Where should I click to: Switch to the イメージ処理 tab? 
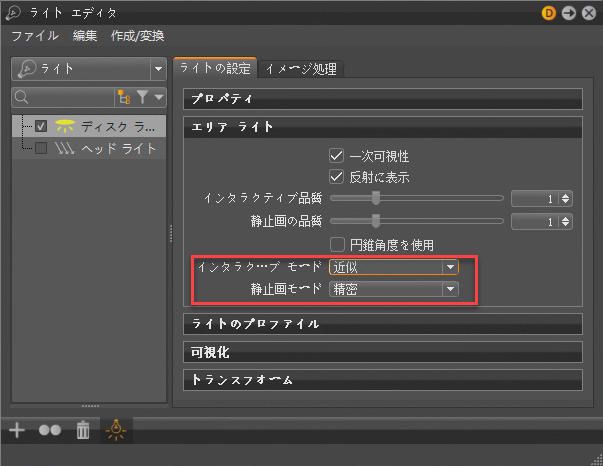(301, 70)
